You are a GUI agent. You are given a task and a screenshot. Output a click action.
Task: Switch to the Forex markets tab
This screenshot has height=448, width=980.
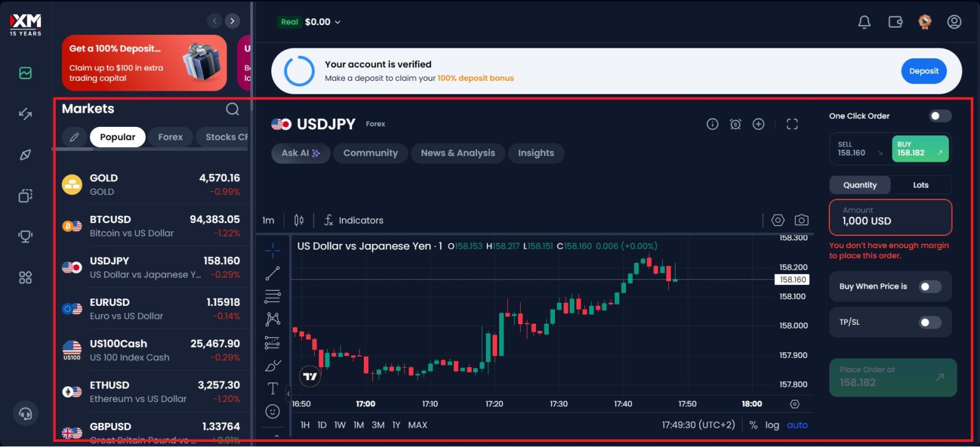click(x=170, y=137)
